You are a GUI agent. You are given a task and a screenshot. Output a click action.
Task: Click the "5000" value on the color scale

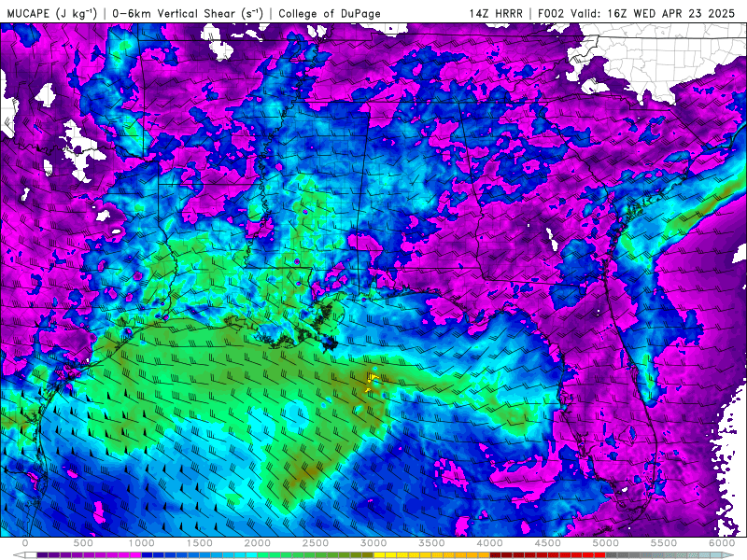pos(606,543)
